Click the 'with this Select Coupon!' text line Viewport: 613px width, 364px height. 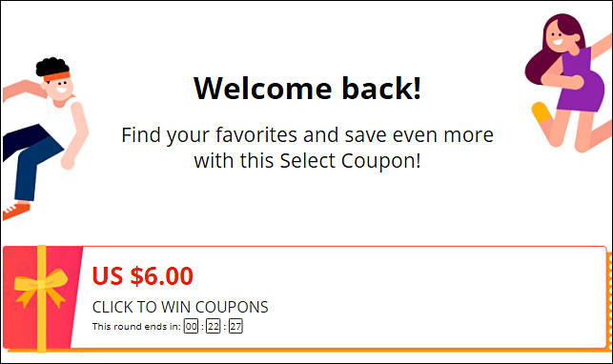pos(307,160)
